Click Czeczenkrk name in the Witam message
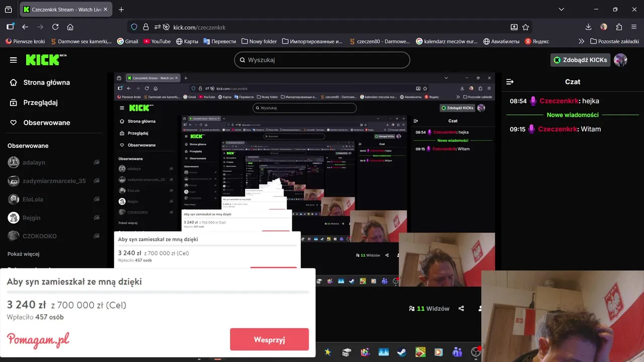Screen dimensions: 644x362 click(x=557, y=129)
